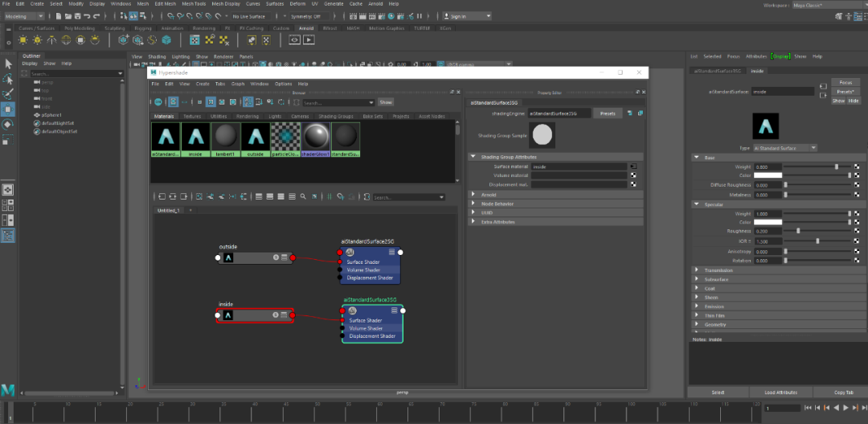Viewport: 868px width, 424px height.
Task: Click the connection arrow beside Surface material field
Action: [x=633, y=167]
